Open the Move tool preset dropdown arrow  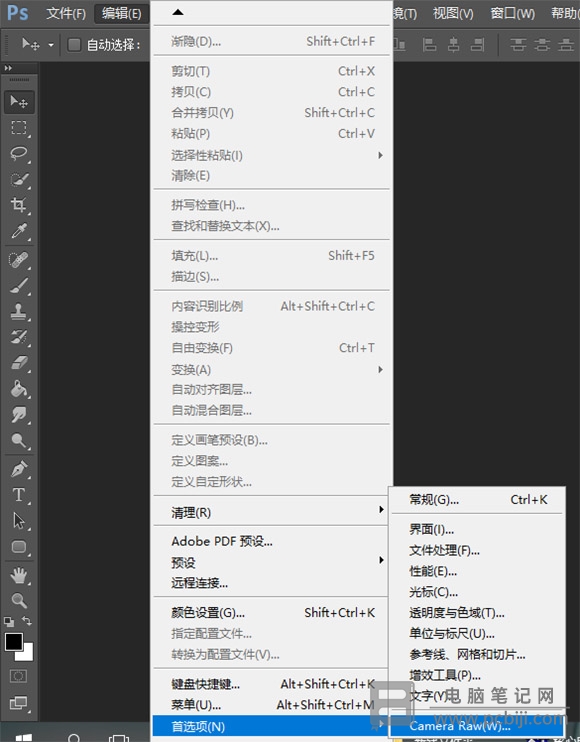pos(51,45)
